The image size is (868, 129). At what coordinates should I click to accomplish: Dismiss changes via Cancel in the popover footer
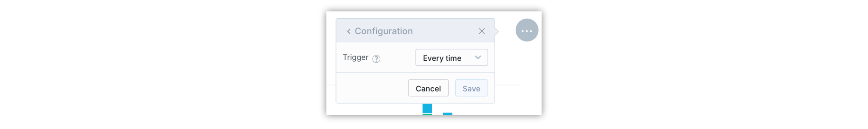tap(428, 88)
